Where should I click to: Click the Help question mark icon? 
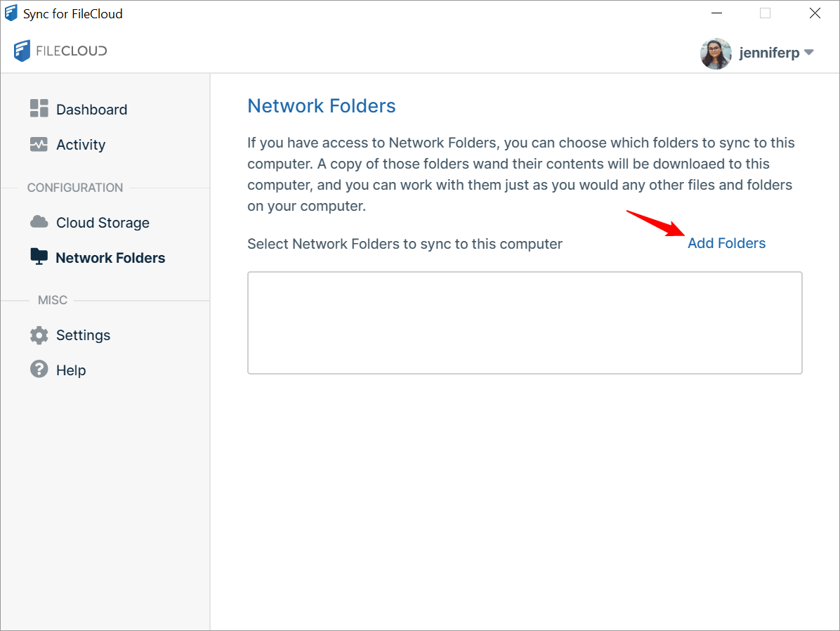(39, 370)
